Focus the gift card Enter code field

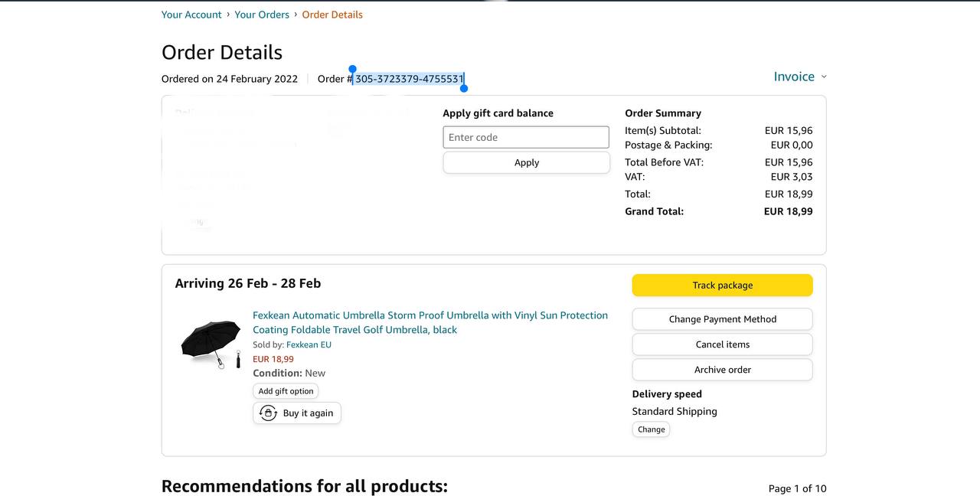[x=526, y=138]
